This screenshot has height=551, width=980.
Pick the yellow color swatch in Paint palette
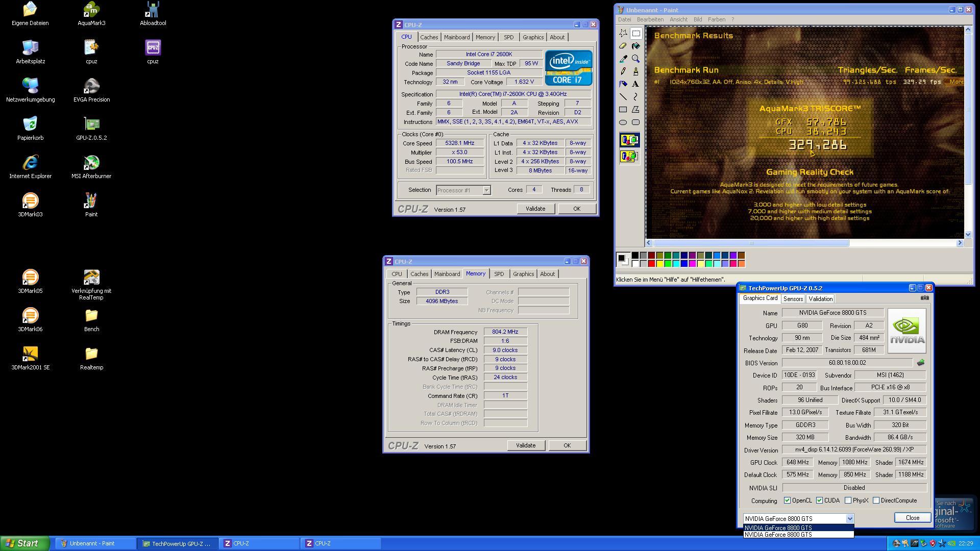[x=659, y=263]
